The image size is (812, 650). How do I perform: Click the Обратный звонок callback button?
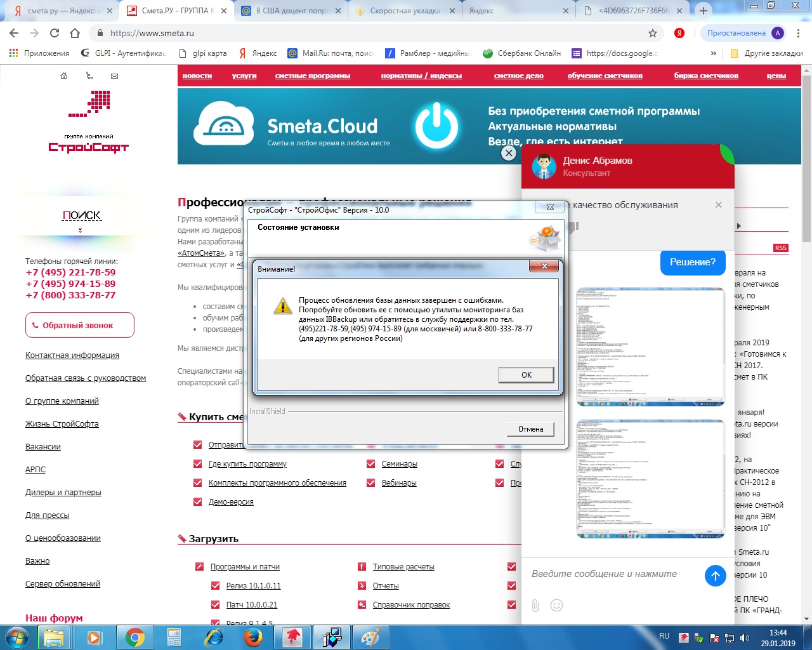80,325
